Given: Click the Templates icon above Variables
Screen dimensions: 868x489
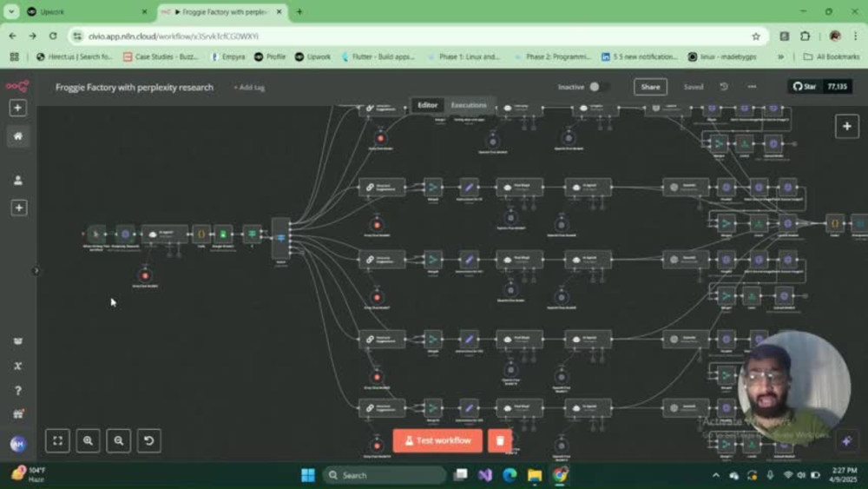Looking at the screenshot, I should [x=17, y=341].
